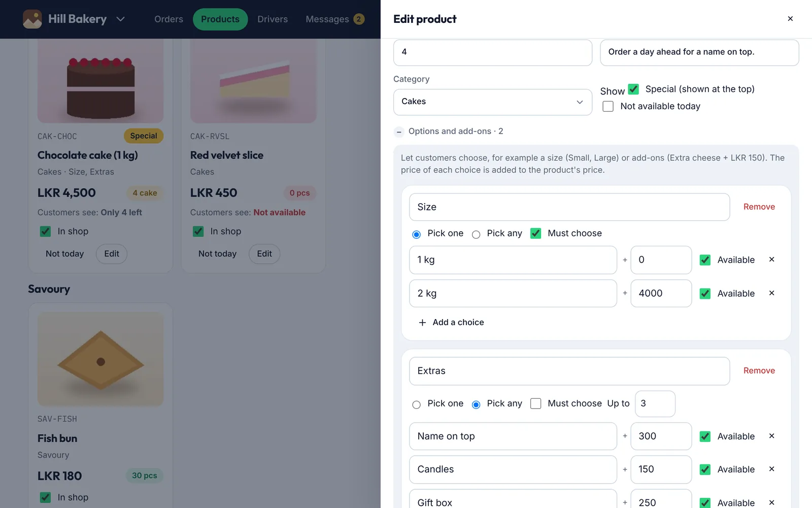Delete the 1 kg choice

771,260
